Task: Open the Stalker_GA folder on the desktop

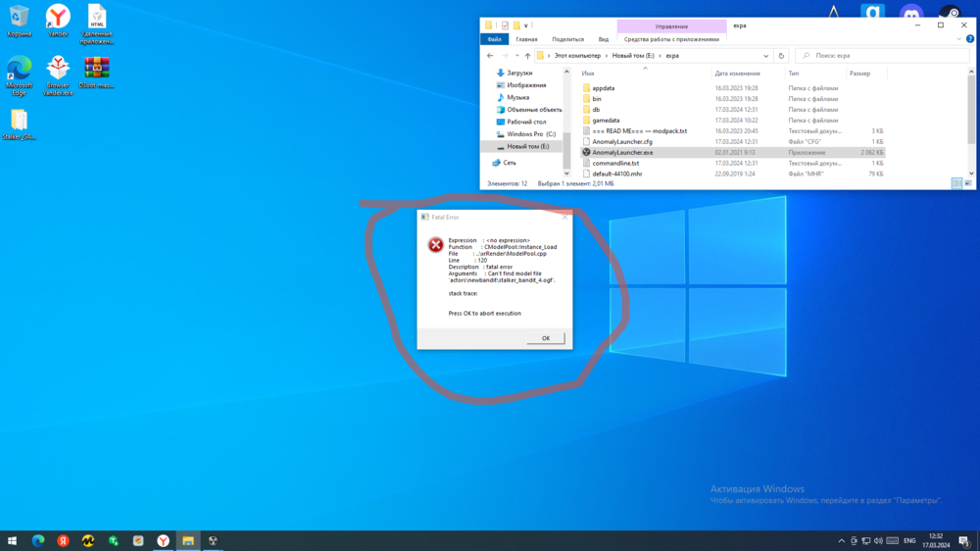Action: coord(19,121)
